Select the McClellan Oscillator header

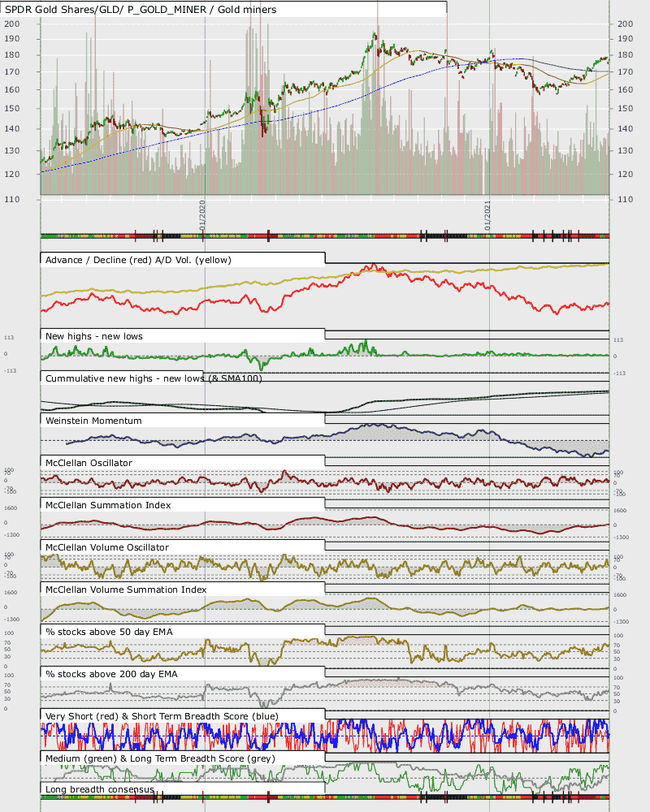89,463
